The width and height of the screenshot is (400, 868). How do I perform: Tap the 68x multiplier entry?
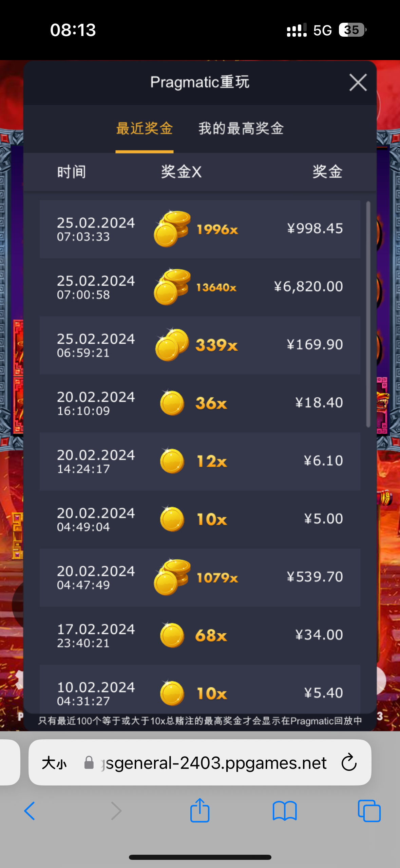pyautogui.click(x=211, y=636)
